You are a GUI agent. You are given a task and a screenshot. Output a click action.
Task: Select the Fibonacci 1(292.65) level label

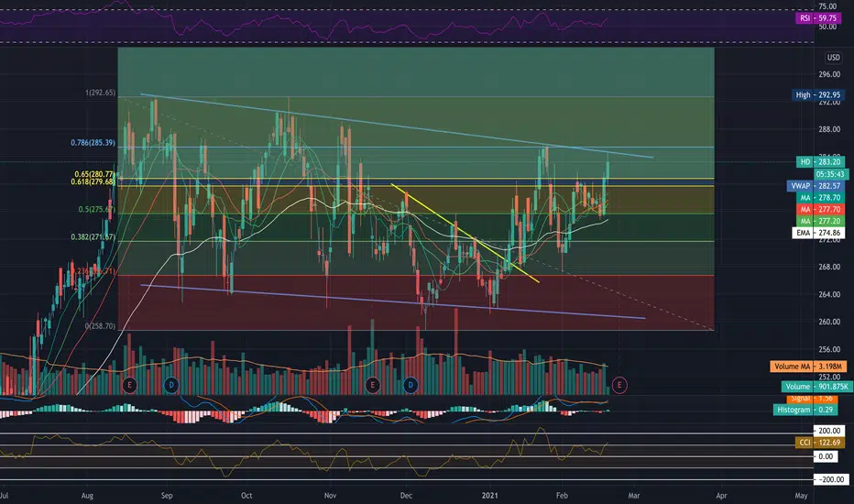(x=100, y=93)
